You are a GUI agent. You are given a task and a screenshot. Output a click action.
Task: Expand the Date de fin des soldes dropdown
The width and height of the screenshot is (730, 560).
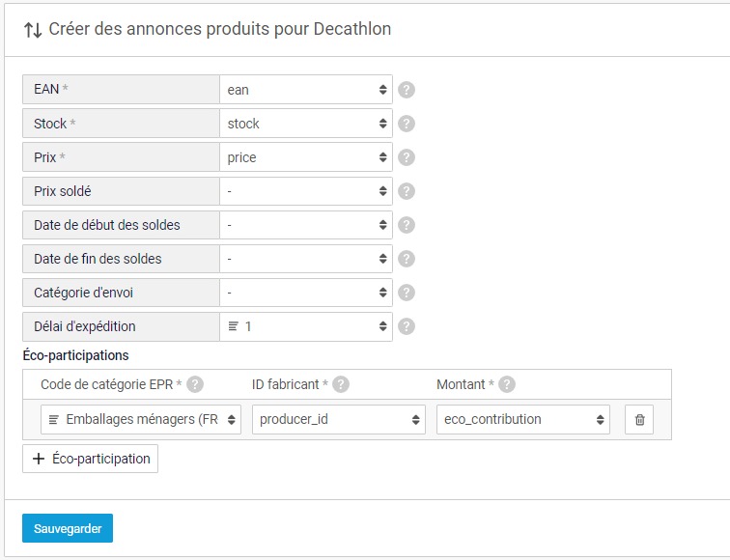tap(306, 259)
